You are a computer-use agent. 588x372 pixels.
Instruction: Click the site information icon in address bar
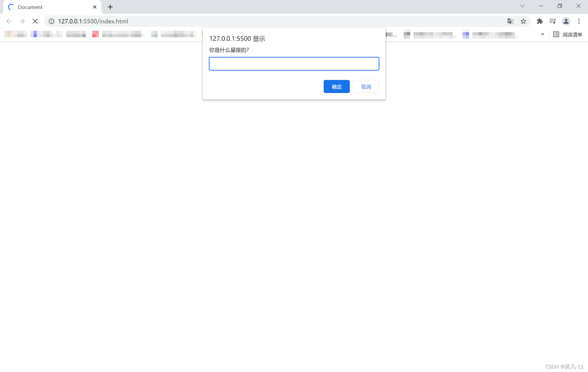tap(51, 21)
